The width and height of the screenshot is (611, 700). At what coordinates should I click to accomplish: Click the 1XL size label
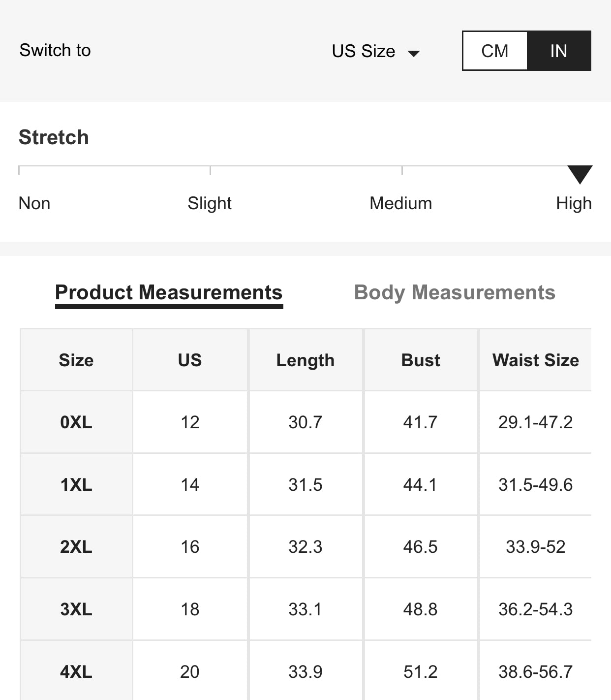pyautogui.click(x=76, y=484)
